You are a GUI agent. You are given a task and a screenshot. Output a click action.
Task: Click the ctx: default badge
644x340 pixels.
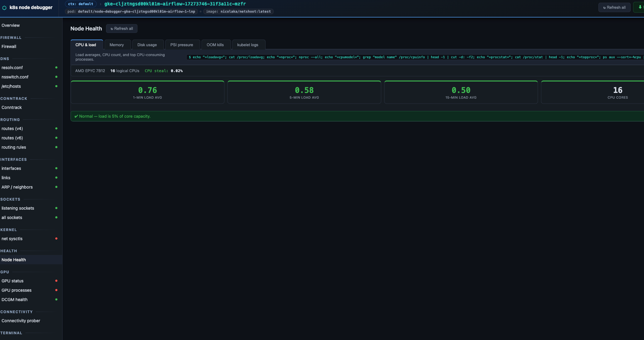[x=80, y=4]
